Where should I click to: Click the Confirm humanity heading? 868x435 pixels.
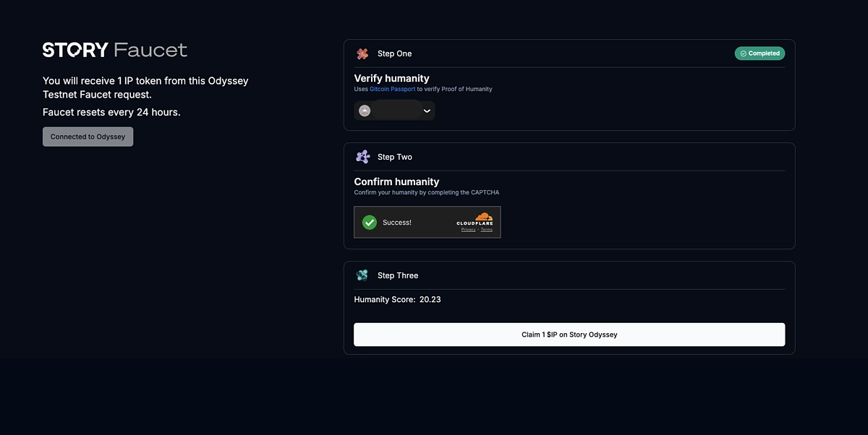(x=396, y=182)
